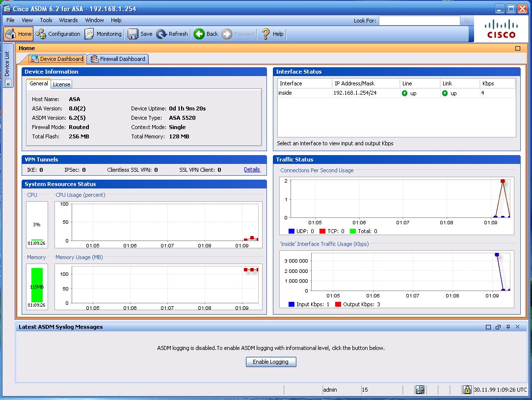
Task: Close the Syslog Messages panel
Action: 517,327
